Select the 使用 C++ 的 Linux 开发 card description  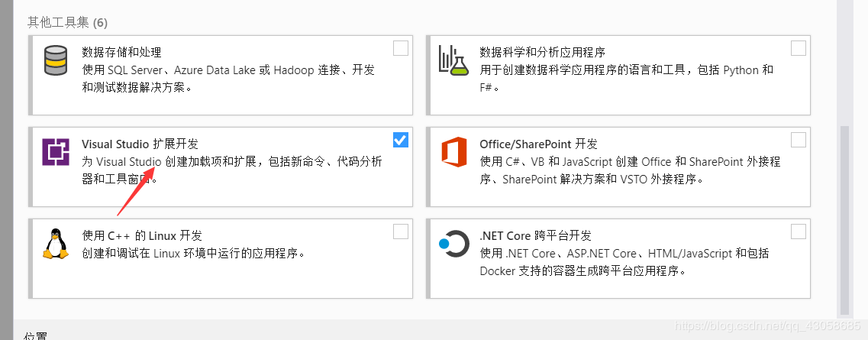point(194,253)
